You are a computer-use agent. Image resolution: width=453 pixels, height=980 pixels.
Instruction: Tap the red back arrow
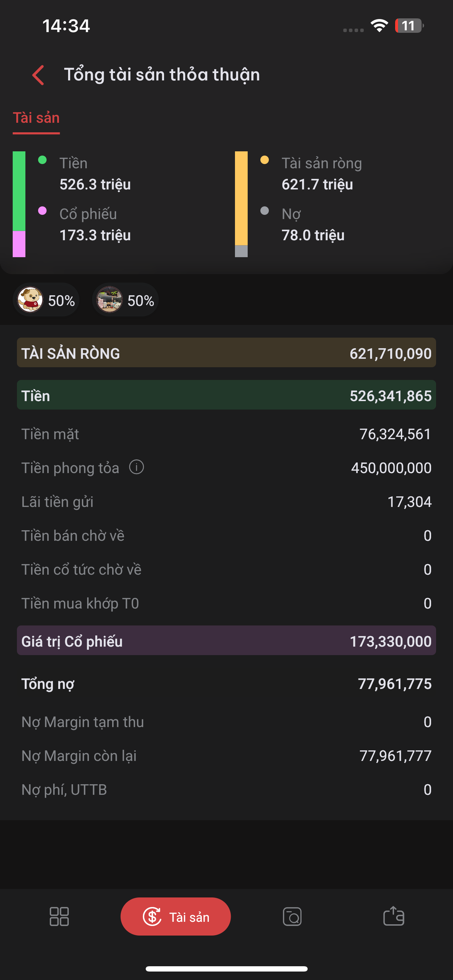38,74
